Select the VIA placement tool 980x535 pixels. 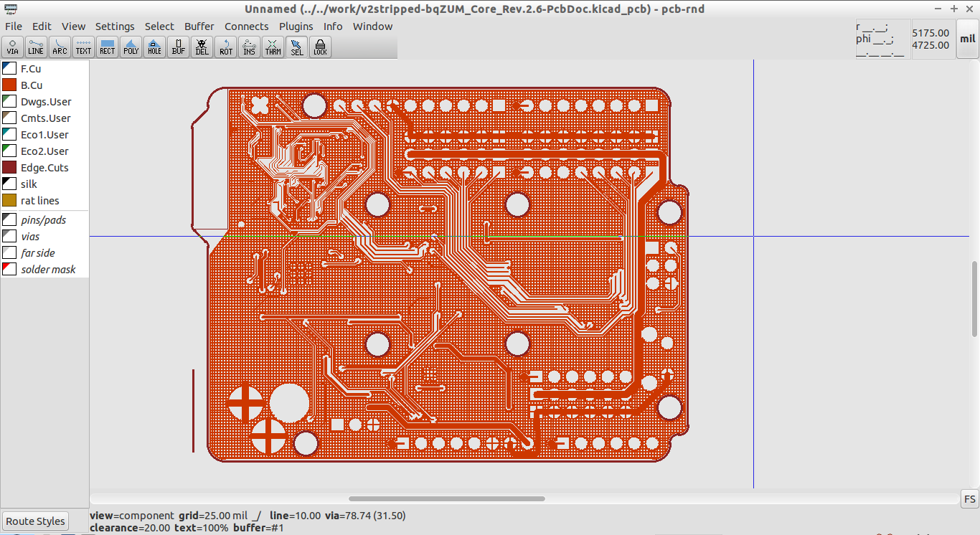[12, 47]
